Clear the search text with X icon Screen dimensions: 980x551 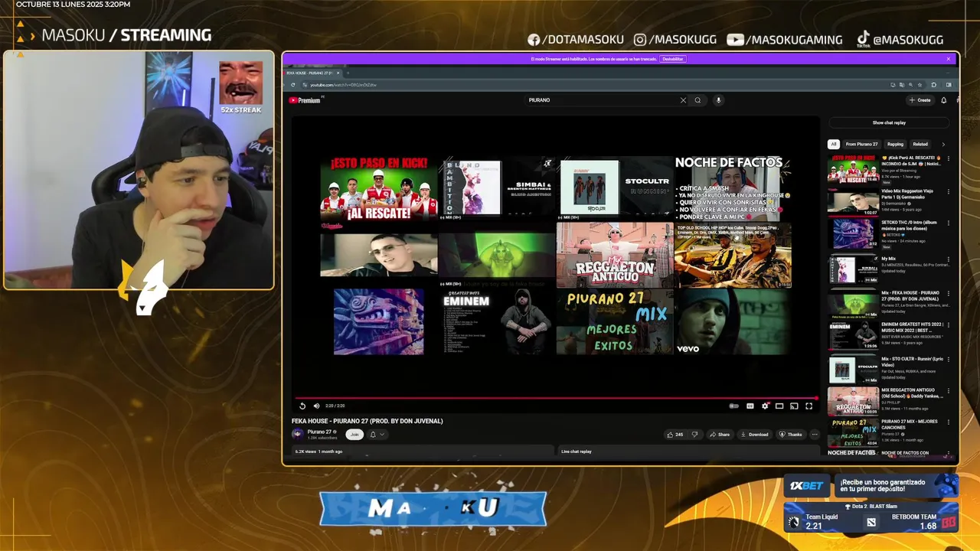click(x=683, y=100)
